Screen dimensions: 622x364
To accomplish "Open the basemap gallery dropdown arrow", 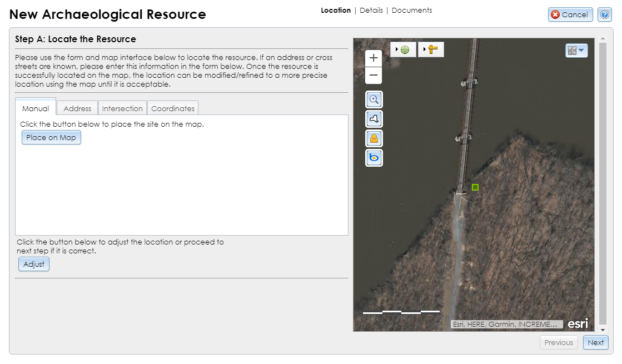I will (580, 50).
